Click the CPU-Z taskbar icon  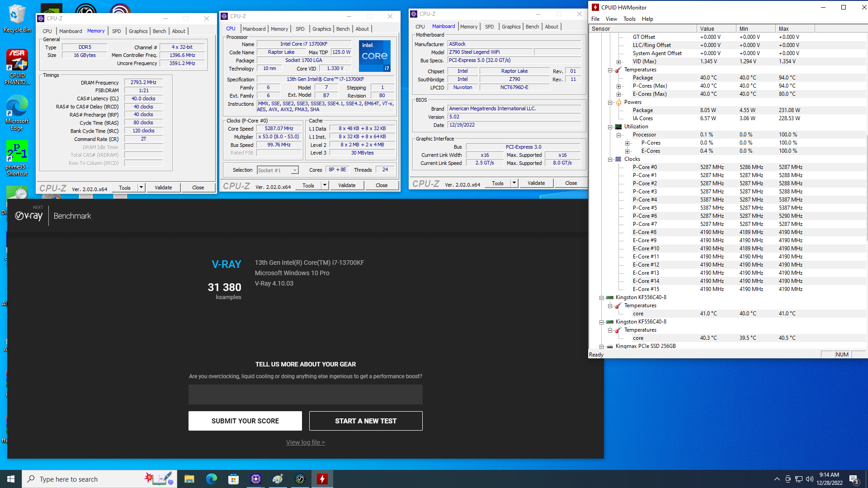coord(256,479)
